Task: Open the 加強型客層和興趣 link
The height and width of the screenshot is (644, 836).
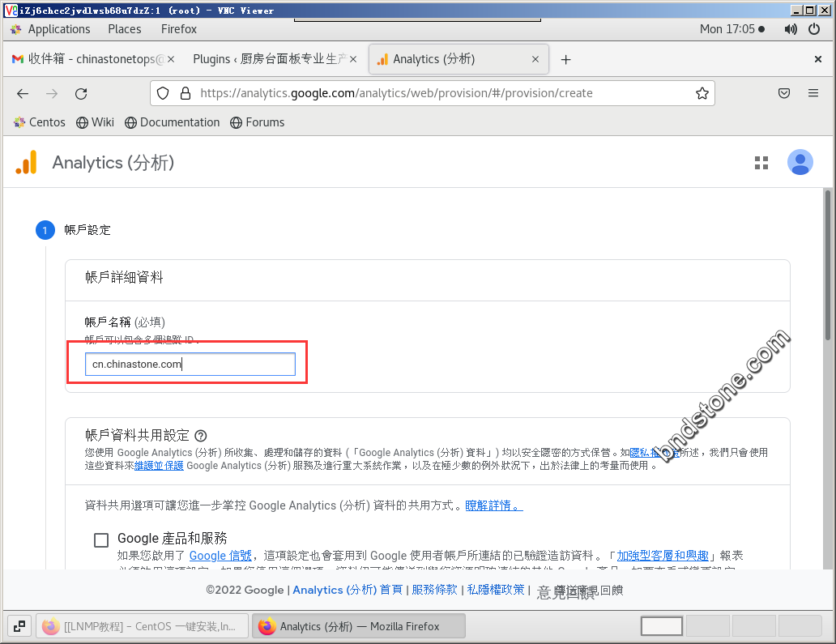Action: click(663, 556)
